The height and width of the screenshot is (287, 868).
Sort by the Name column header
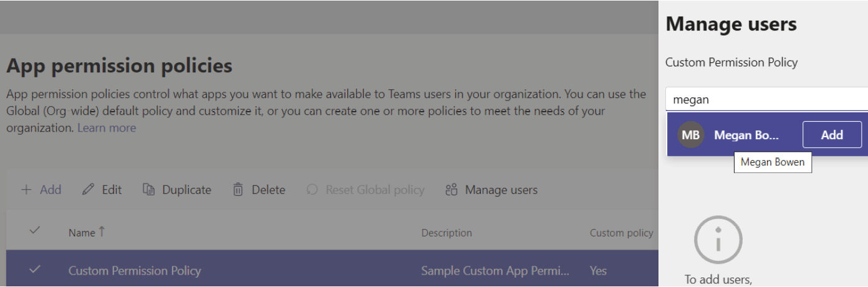pyautogui.click(x=82, y=233)
